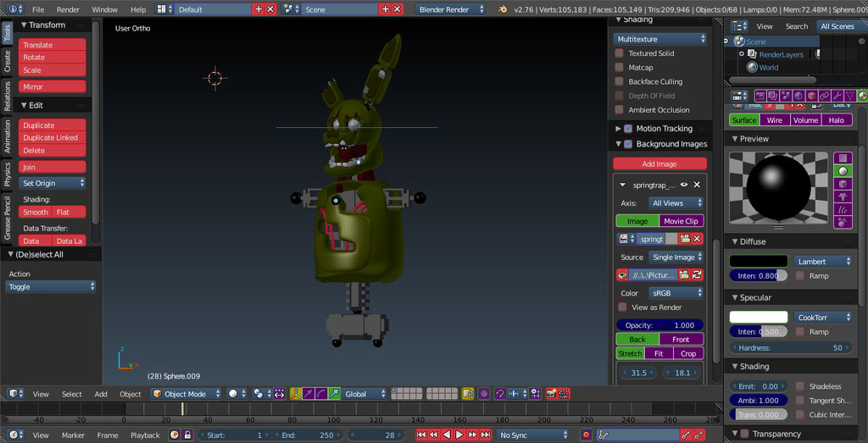Image resolution: width=868 pixels, height=443 pixels.
Task: Switch to the Physics tool shelf tab
Action: click(7, 174)
